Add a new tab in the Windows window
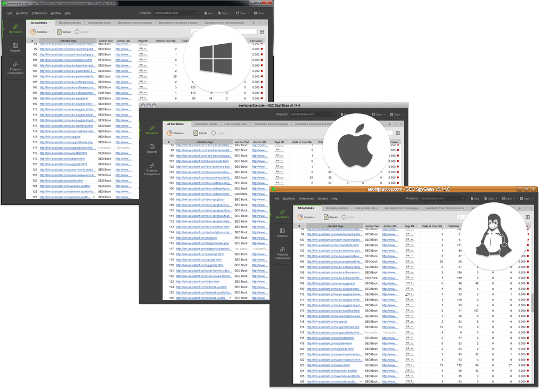 click(254, 23)
